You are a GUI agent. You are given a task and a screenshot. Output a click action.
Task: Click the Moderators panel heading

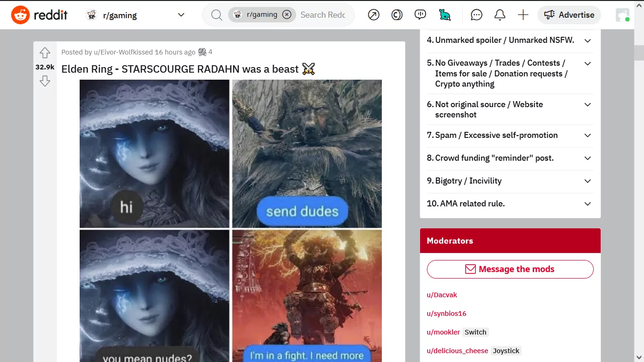pyautogui.click(x=450, y=241)
